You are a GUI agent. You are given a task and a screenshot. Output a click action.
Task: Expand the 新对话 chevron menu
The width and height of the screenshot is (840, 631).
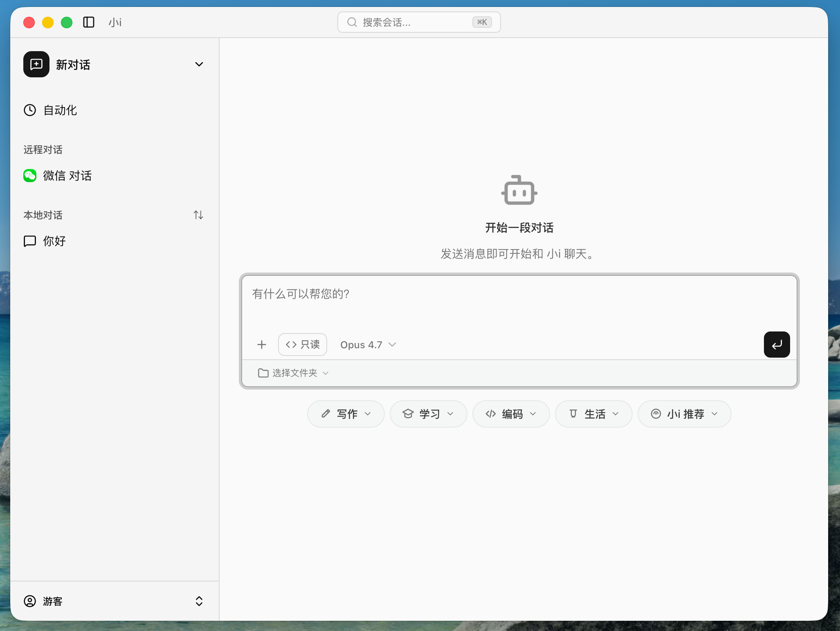pyautogui.click(x=199, y=64)
